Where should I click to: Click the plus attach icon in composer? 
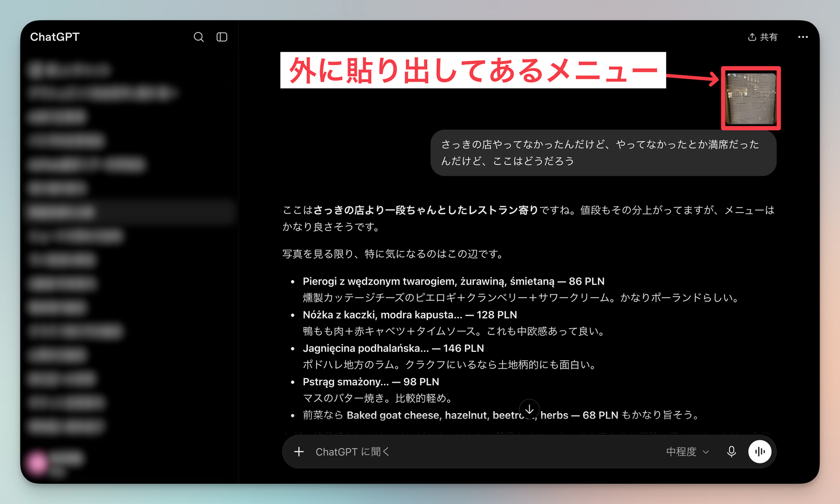tap(299, 451)
